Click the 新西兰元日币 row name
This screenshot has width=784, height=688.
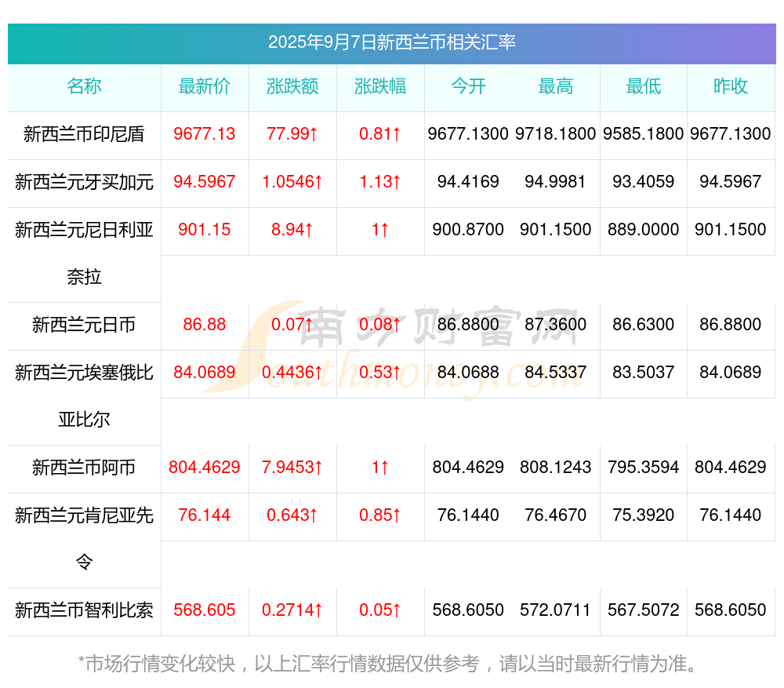click(84, 326)
